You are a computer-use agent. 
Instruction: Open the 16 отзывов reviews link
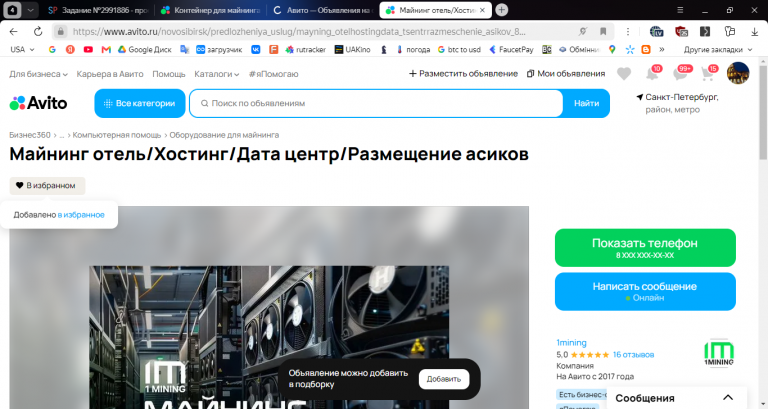tap(633, 355)
